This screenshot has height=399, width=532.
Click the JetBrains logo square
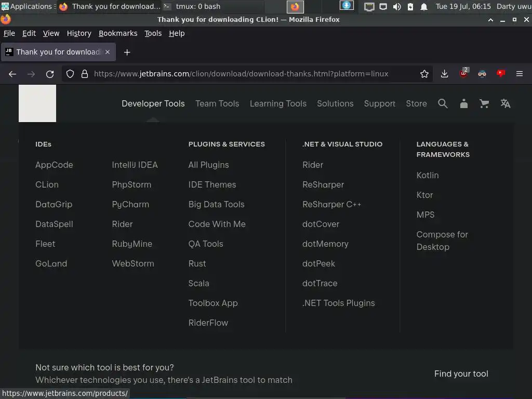click(37, 103)
